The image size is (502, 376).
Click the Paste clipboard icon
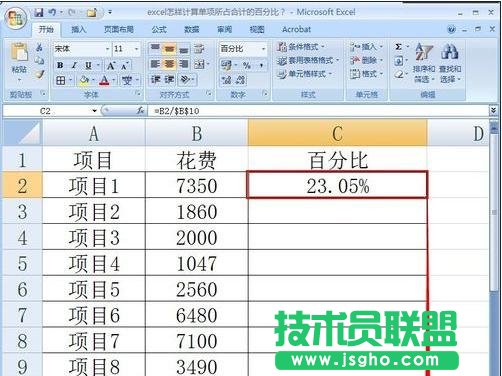point(19,53)
